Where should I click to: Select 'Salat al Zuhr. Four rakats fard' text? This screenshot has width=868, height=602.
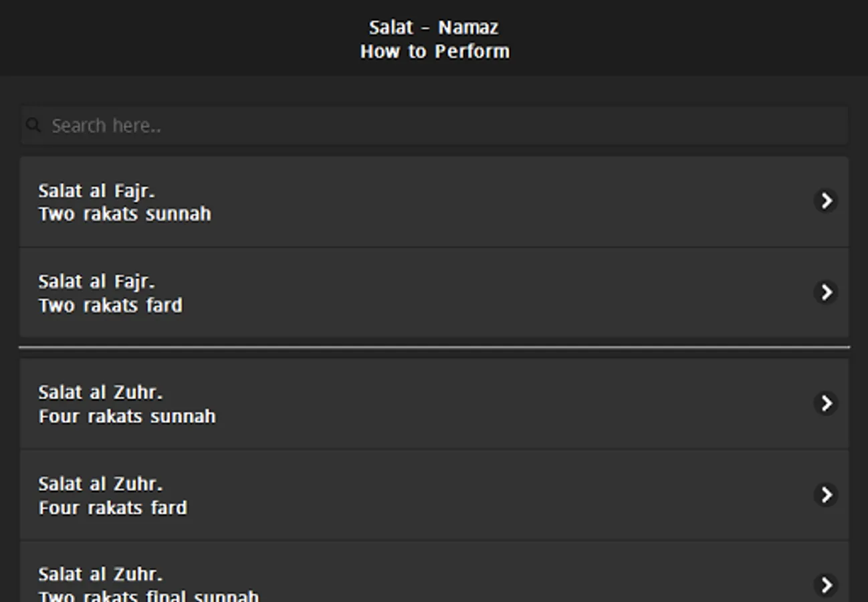pyautogui.click(x=112, y=496)
